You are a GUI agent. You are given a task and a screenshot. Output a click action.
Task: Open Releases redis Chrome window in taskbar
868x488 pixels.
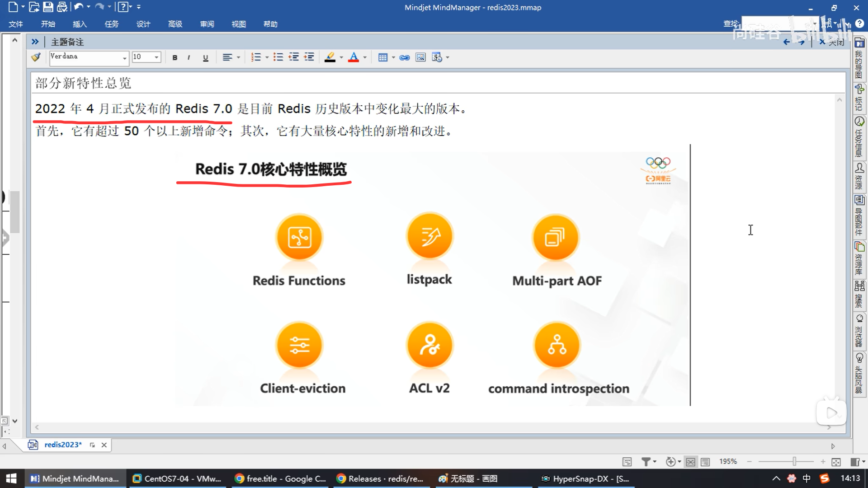point(380,479)
